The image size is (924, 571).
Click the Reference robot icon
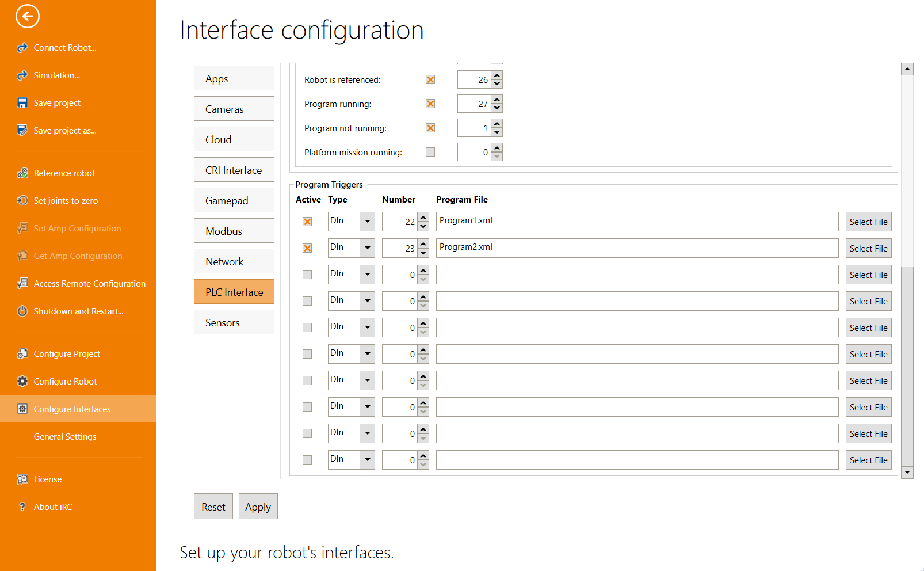tap(22, 173)
